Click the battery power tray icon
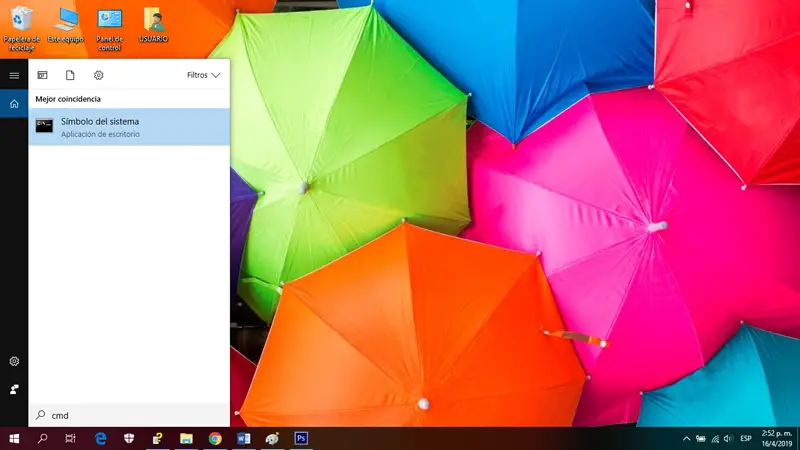The height and width of the screenshot is (450, 800). (701, 439)
